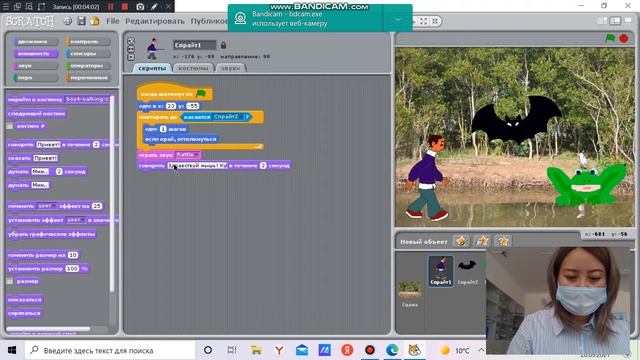640x360 pixels.
Task: Select 'can rotate' rotation style button
Action: tap(131, 41)
